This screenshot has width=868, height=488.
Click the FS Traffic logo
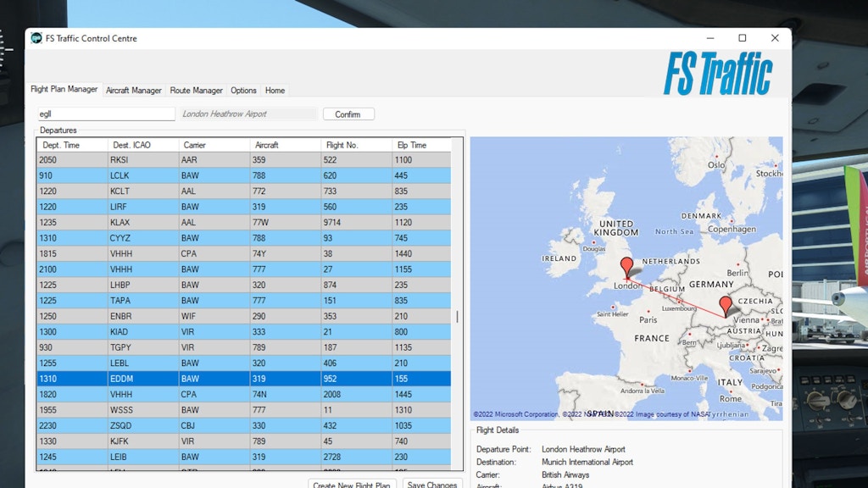point(717,74)
